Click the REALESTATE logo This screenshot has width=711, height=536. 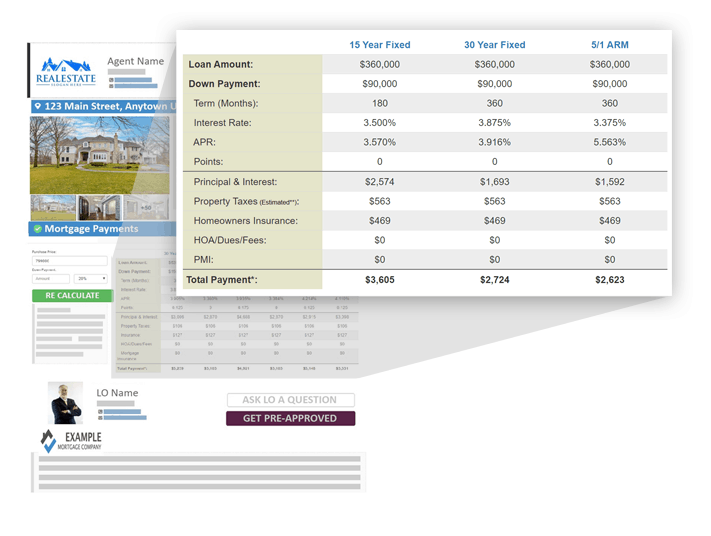click(66, 72)
